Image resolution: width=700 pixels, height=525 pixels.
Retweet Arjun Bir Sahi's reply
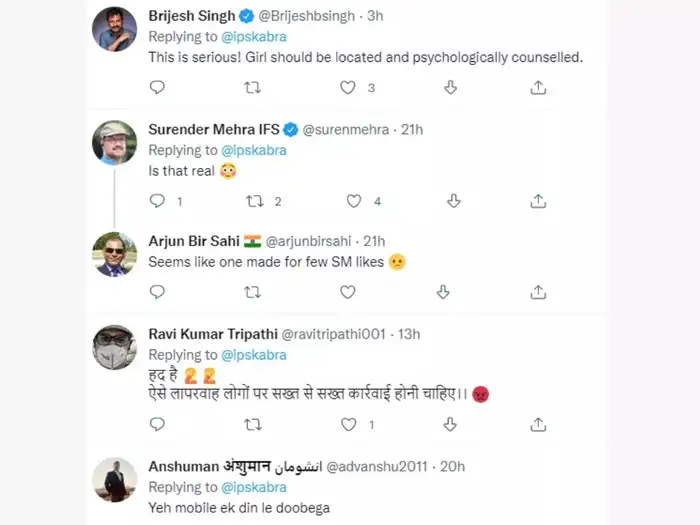tap(252, 292)
